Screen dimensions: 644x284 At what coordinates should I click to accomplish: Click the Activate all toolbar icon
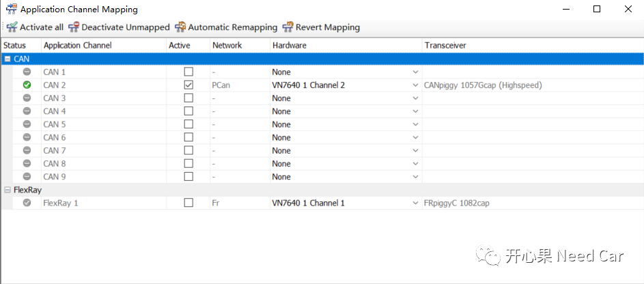click(x=12, y=27)
